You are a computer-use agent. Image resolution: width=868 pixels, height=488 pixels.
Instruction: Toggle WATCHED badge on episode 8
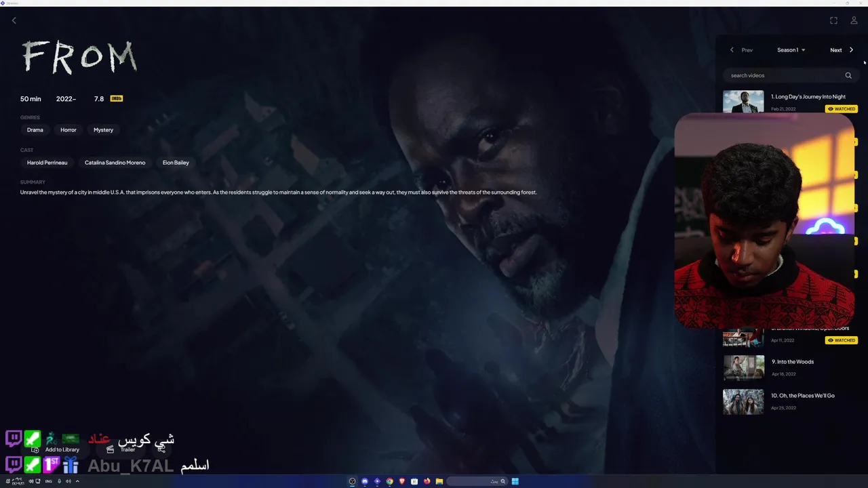click(x=842, y=340)
